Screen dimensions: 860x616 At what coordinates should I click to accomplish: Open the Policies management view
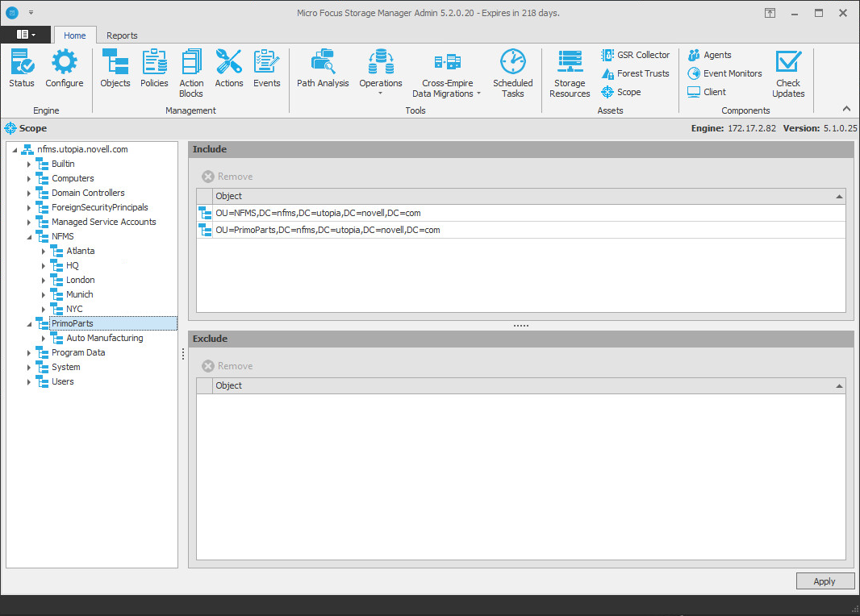pyautogui.click(x=154, y=69)
